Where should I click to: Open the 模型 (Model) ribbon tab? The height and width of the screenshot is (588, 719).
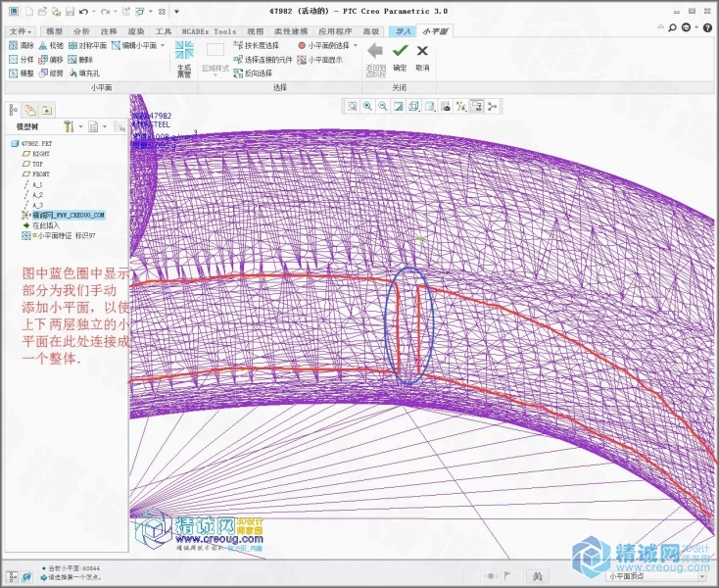coord(54,31)
